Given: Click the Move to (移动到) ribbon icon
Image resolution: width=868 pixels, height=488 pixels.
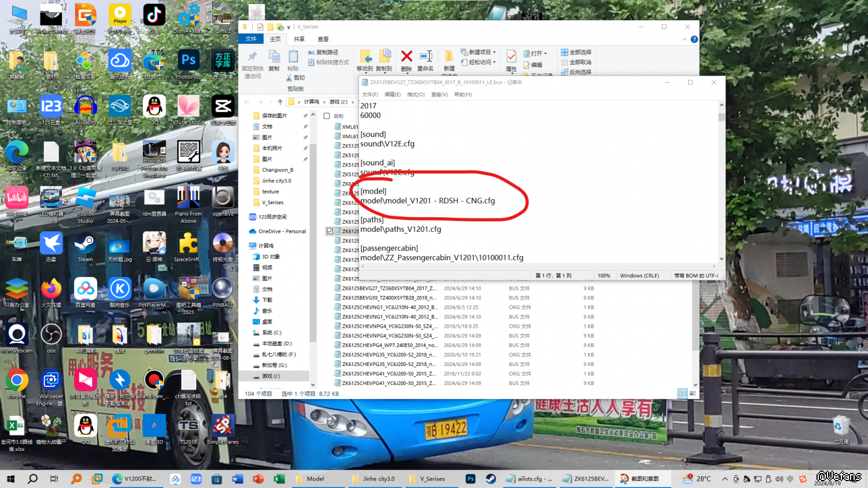Looking at the screenshot, I should pos(365,57).
